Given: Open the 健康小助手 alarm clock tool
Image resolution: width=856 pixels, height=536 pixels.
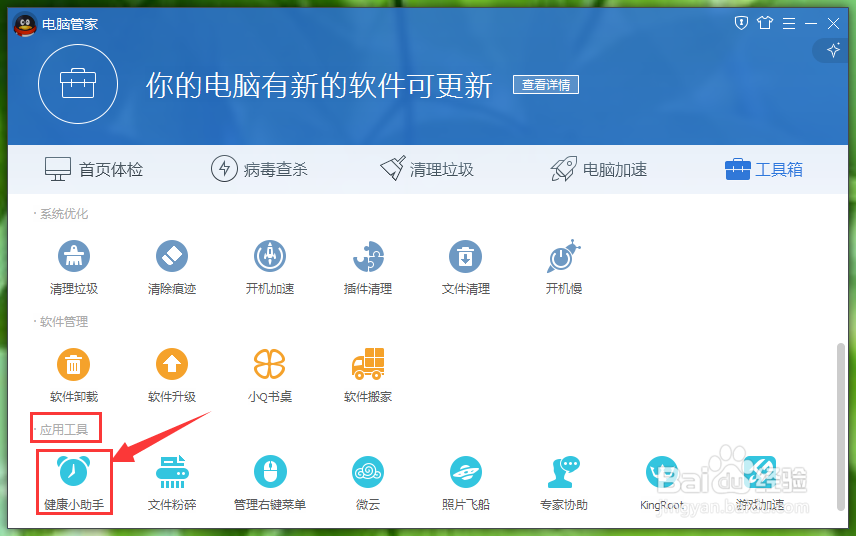Looking at the screenshot, I should pos(74,471).
